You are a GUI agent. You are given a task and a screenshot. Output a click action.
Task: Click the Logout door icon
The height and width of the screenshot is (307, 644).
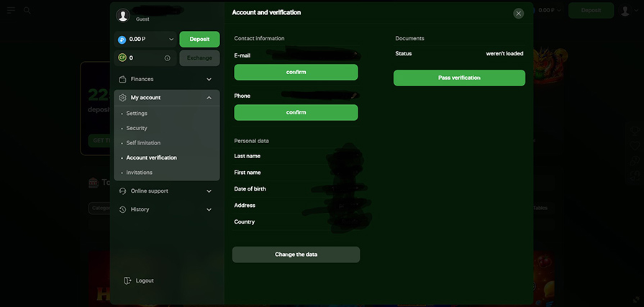127,280
